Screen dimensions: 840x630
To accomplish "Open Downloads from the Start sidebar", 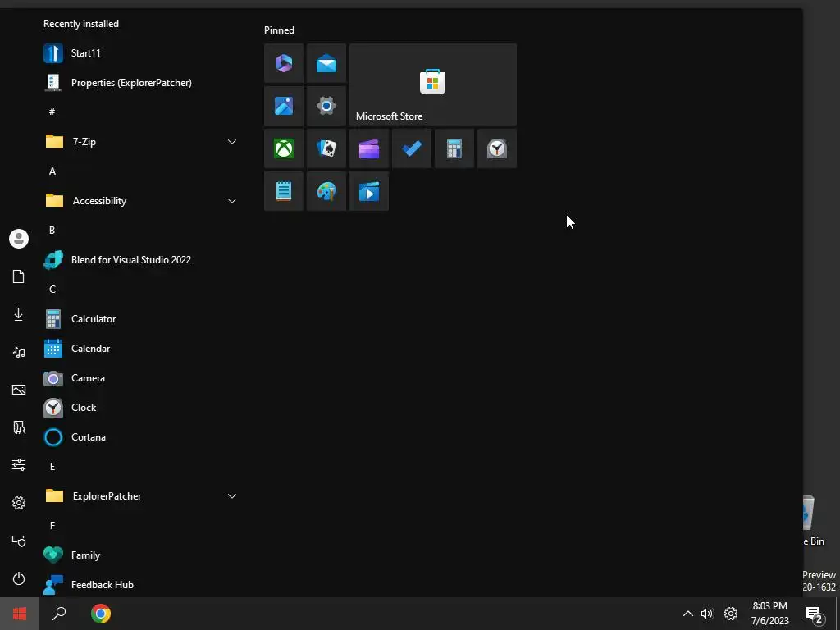I will click(x=19, y=314).
